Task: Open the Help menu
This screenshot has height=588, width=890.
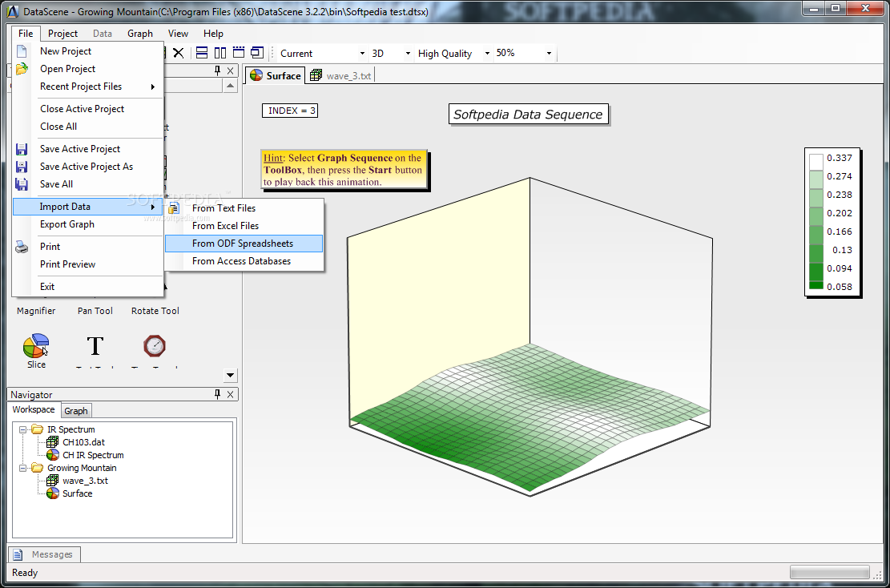Action: (x=213, y=34)
